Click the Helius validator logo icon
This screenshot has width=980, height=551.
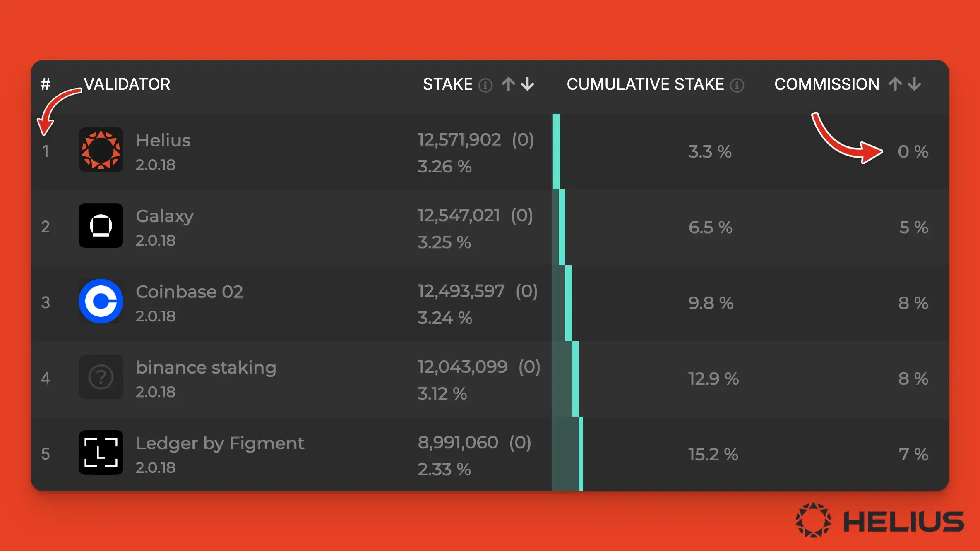[101, 150]
